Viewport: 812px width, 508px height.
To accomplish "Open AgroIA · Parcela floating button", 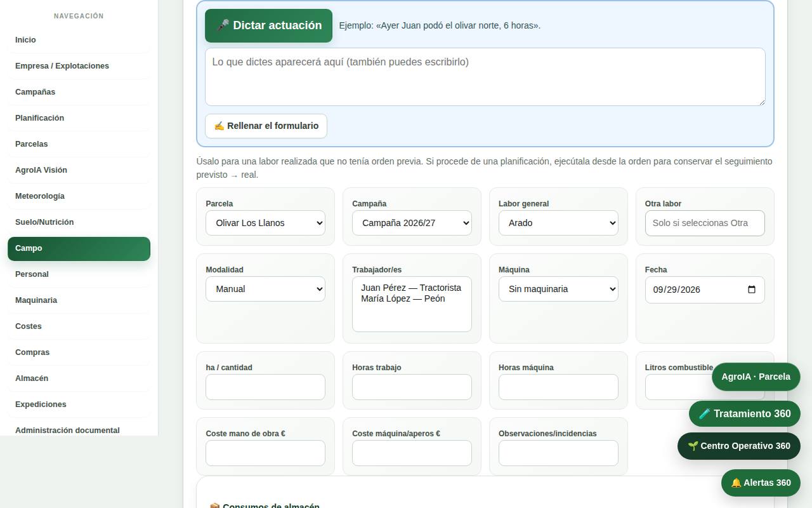I will (x=756, y=377).
